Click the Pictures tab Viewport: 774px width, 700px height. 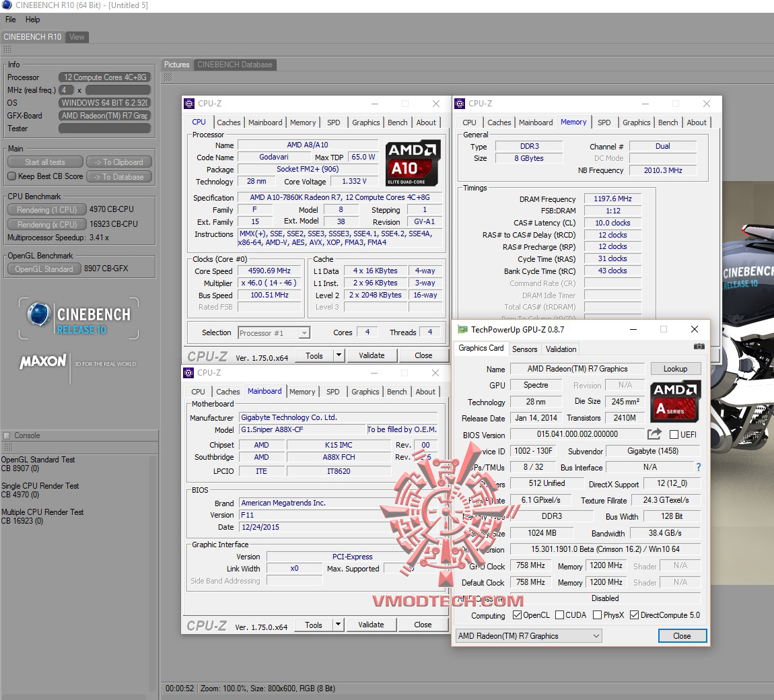(177, 65)
